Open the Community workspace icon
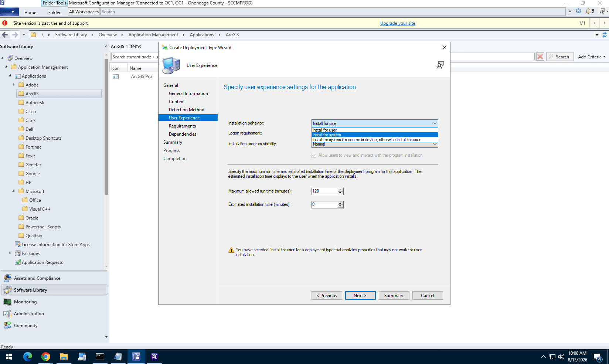This screenshot has width=609, height=364. click(7, 325)
